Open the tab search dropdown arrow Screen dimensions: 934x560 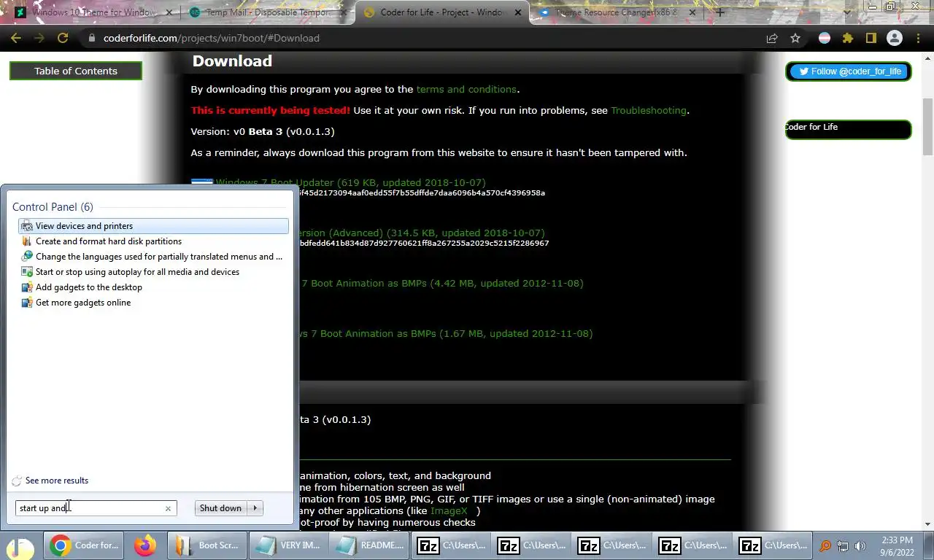tap(847, 12)
